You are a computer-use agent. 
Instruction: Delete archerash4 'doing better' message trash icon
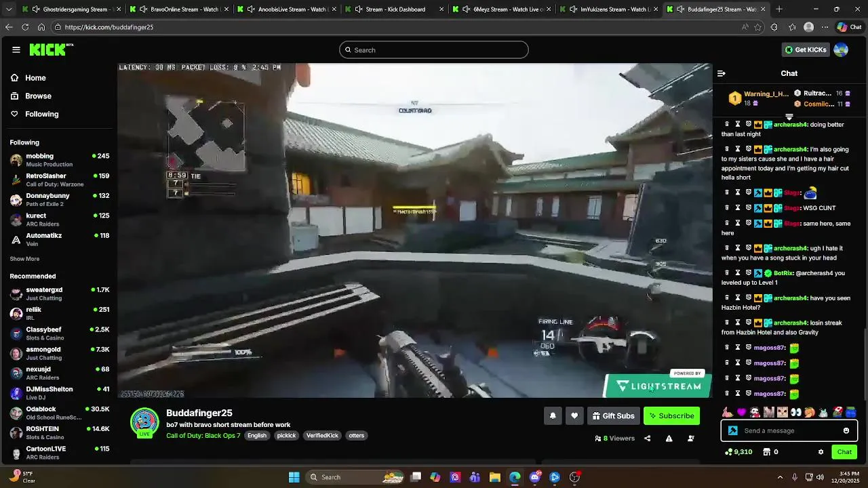tap(727, 125)
